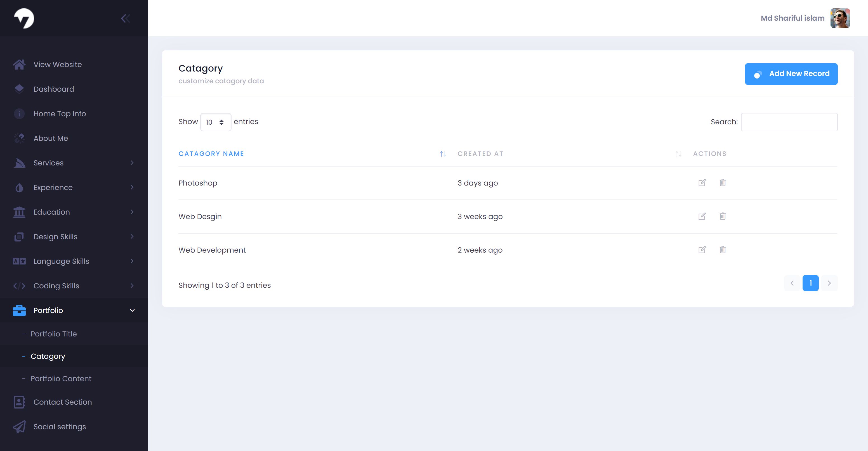This screenshot has width=868, height=451.
Task: Edit the Photoshop category record
Action: 702,182
